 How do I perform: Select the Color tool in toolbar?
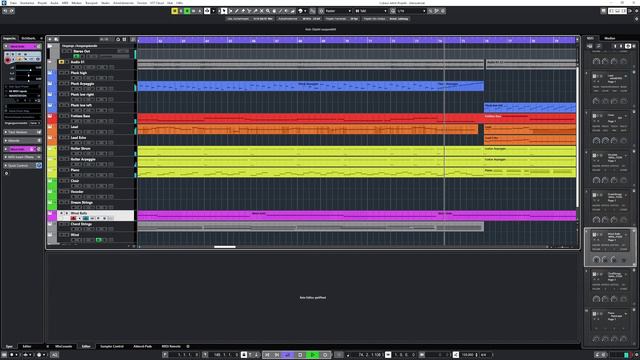[x=300, y=11]
